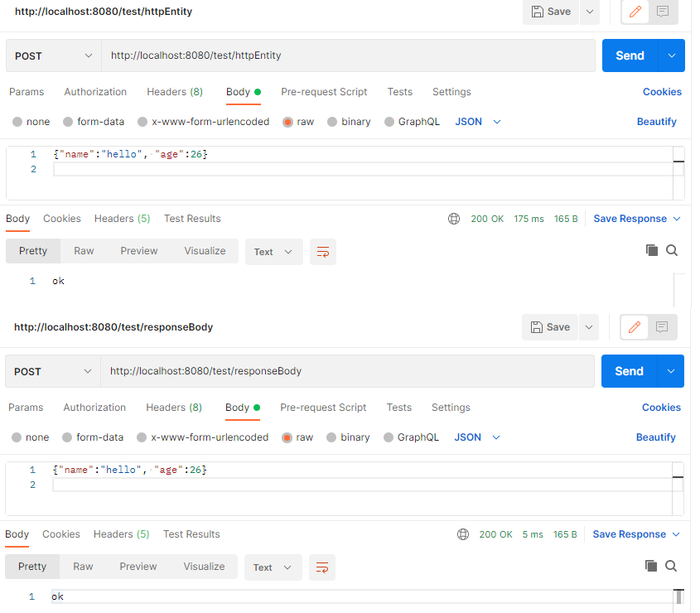Save the responseBody request
This screenshot has height=613, width=700.
coord(550,327)
